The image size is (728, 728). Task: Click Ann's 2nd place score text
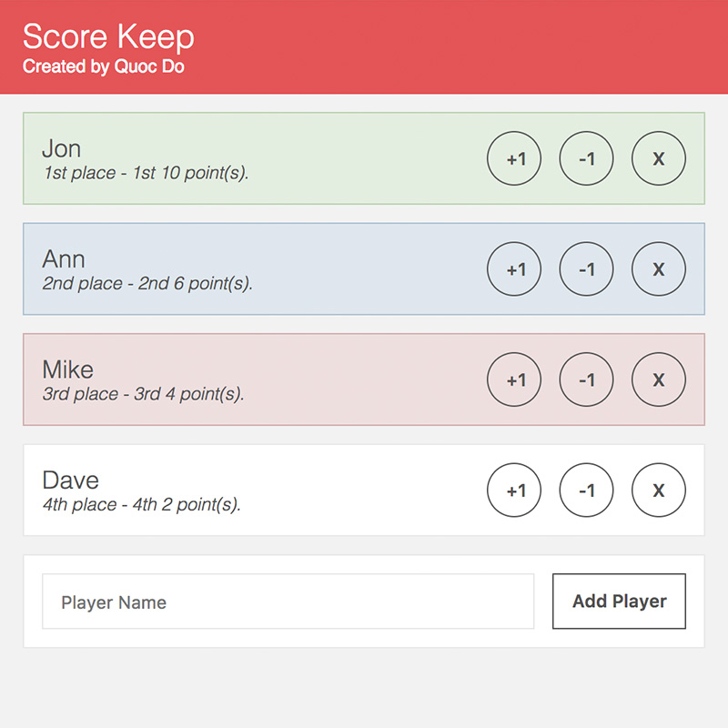point(147,283)
